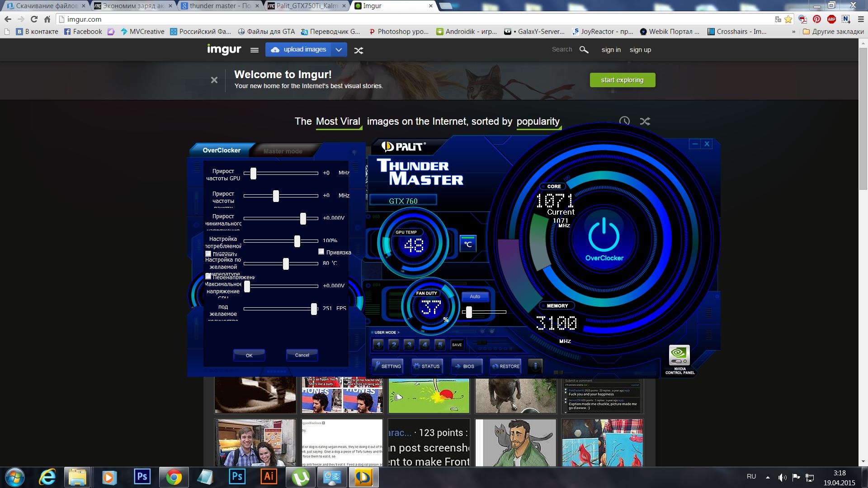Click the gallery shuffle icon beside the clock
Viewport: 868px width, 488px height.
click(645, 121)
